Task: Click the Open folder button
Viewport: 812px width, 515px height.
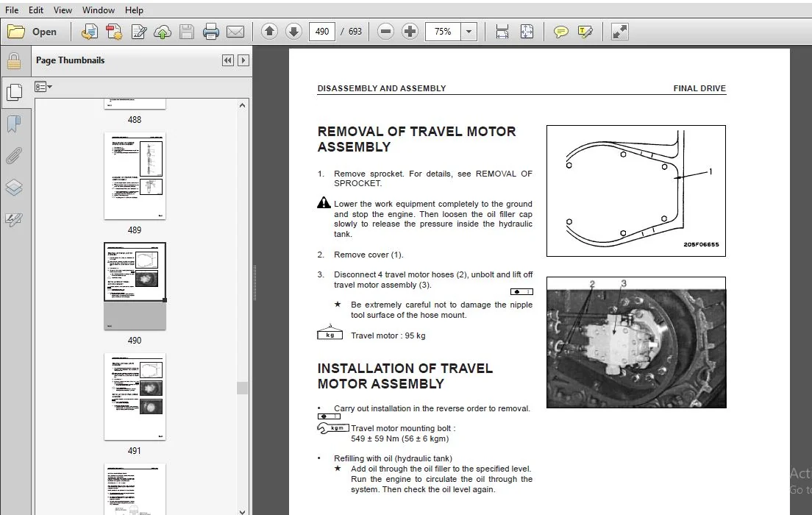Action: coord(32,32)
